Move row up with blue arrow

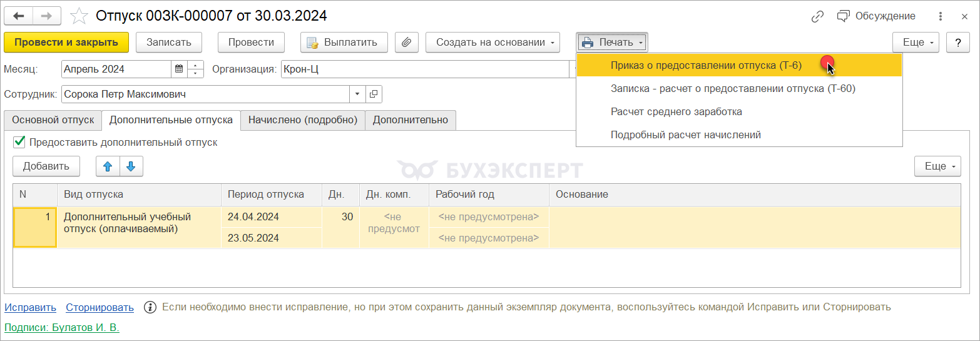[108, 166]
